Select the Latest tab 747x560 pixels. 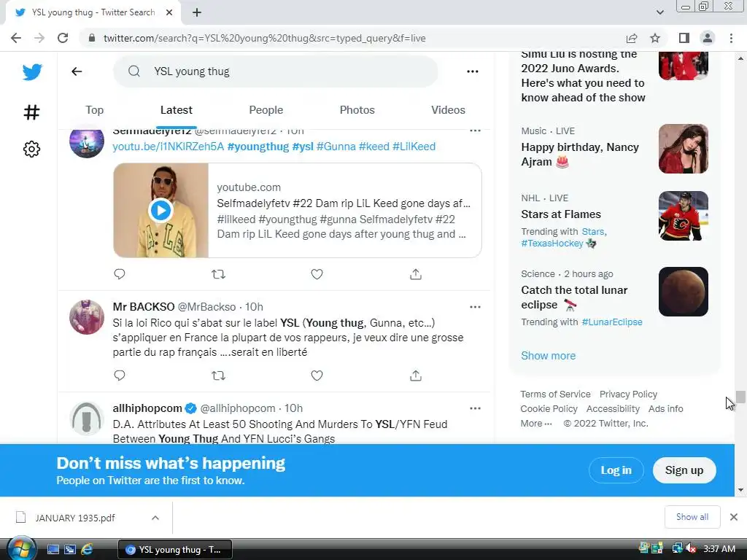(177, 110)
